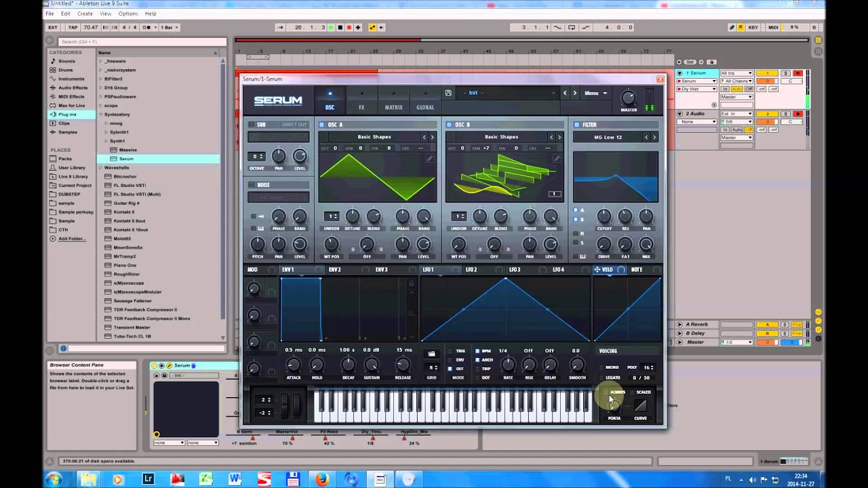Open the LFO shape folder icon

point(431,354)
